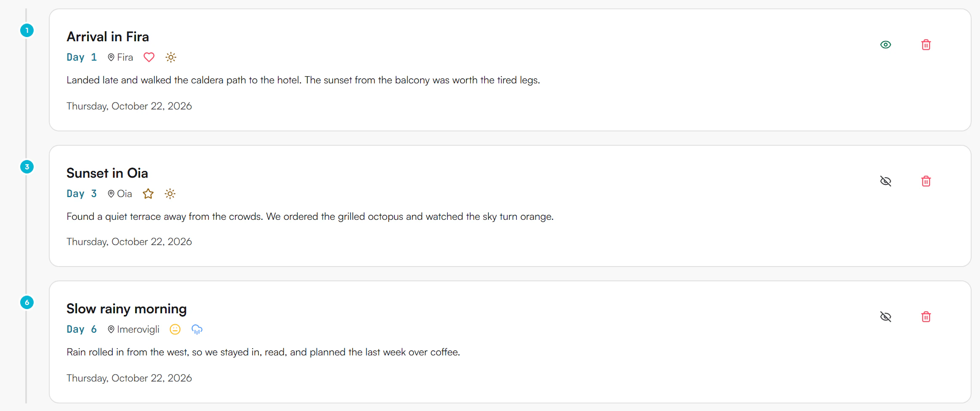The image size is (980, 411).
Task: Click the sun weather icon on Arrival in Fira
Action: [170, 57]
